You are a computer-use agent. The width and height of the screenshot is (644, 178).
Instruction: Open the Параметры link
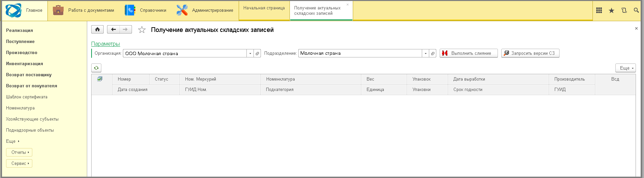(105, 44)
